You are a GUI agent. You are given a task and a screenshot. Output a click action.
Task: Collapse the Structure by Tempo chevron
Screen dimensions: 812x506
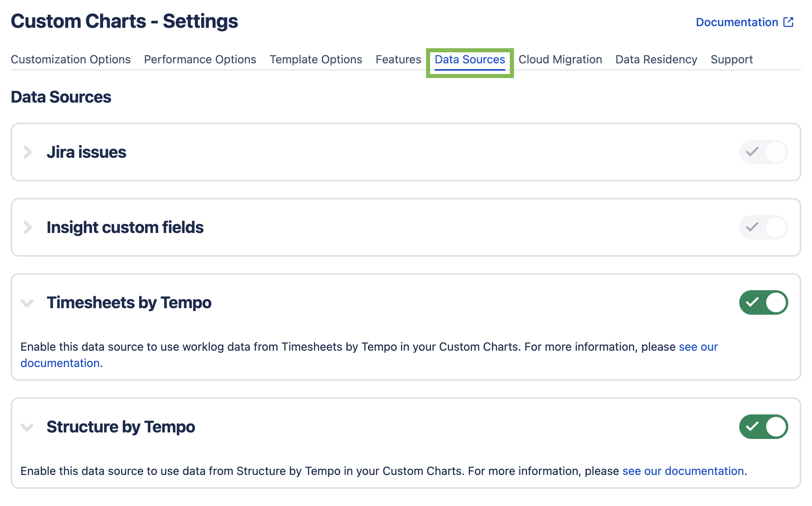point(27,427)
